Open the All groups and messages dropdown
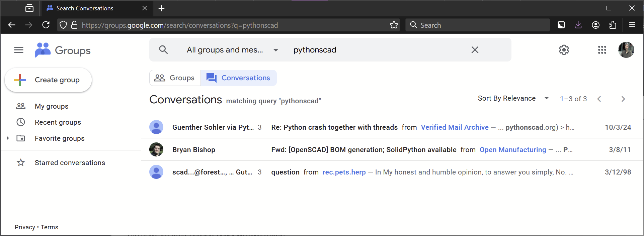644x236 pixels. (232, 50)
